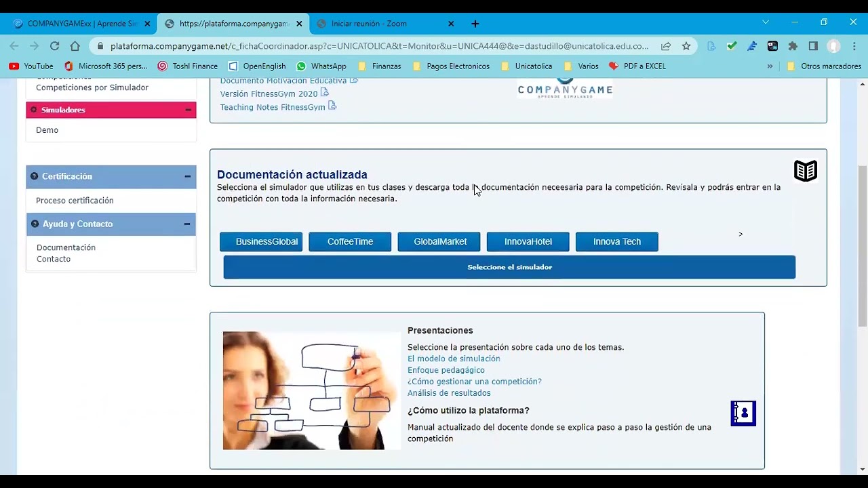Screen dimensions: 868x488
Task: Go to browser home page icon
Action: point(75,46)
